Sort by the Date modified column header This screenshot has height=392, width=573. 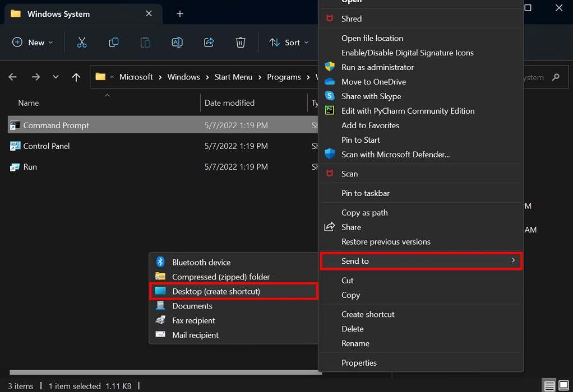pos(229,103)
